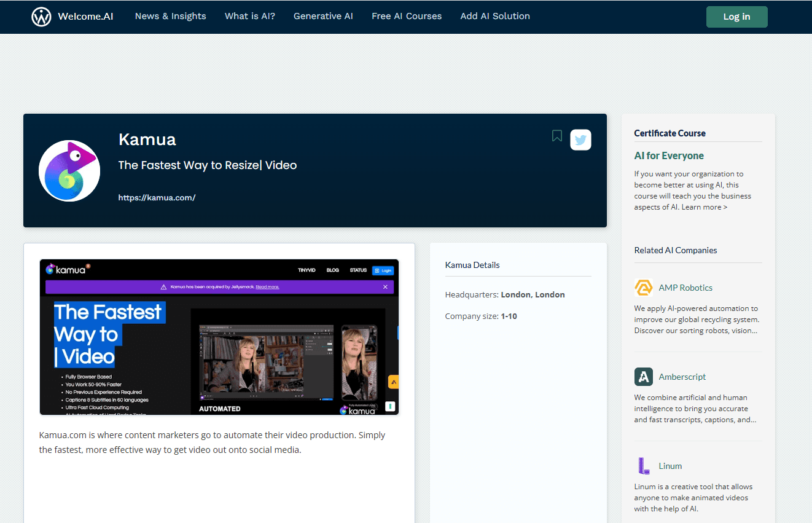
Task: Click the Learn more > link
Action: point(704,207)
